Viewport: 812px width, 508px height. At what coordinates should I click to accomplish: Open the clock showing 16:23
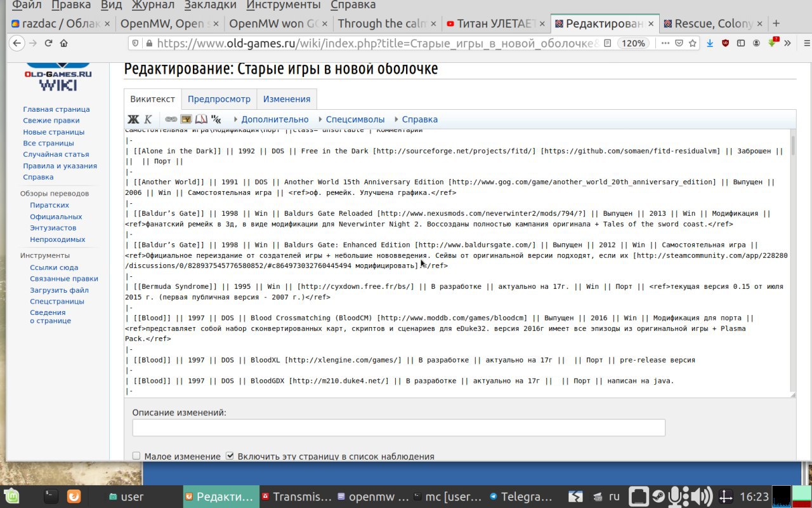754,497
